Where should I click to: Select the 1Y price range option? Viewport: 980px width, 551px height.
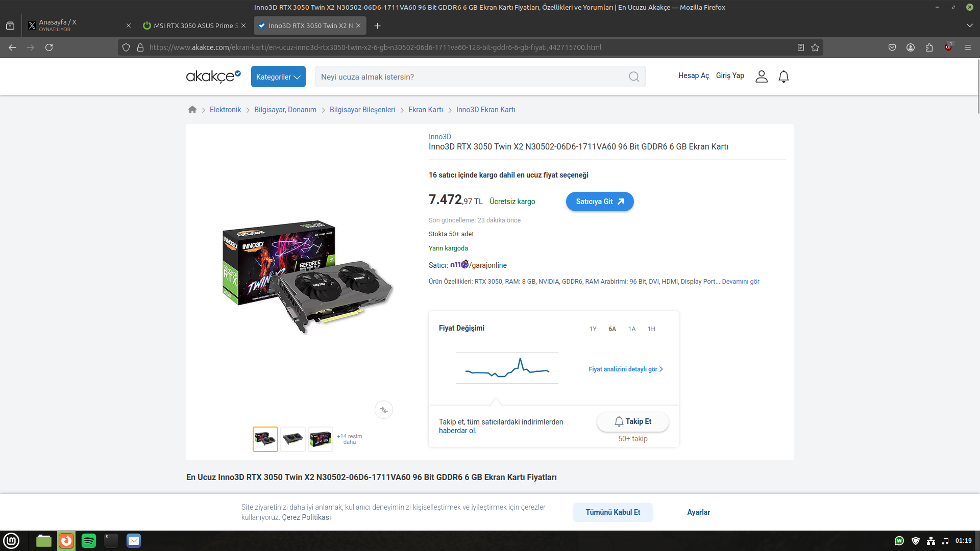pyautogui.click(x=593, y=329)
